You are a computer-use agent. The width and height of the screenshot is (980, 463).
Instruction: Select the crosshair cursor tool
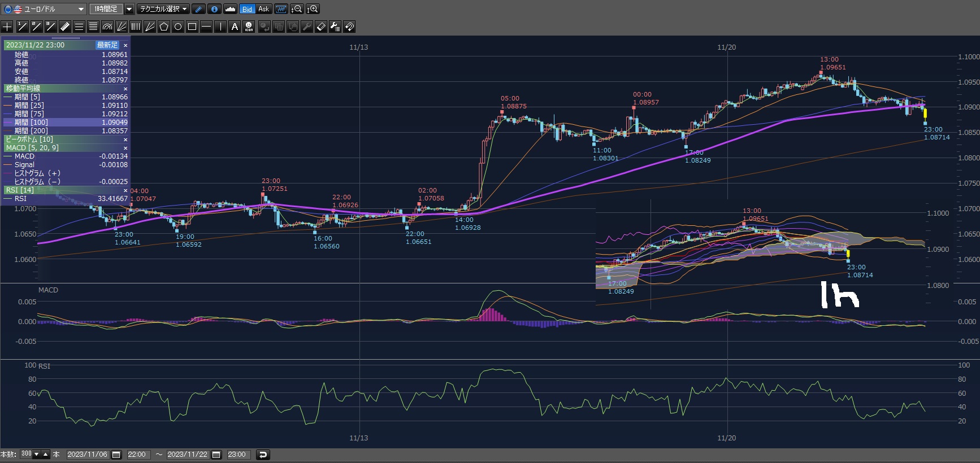[x=7, y=27]
